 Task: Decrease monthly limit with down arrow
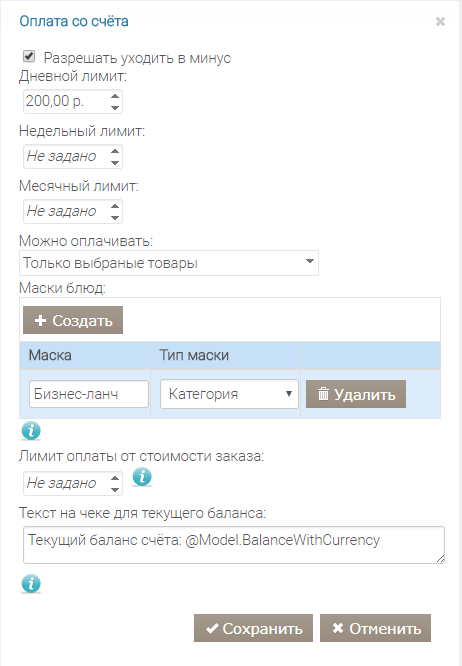click(x=115, y=217)
